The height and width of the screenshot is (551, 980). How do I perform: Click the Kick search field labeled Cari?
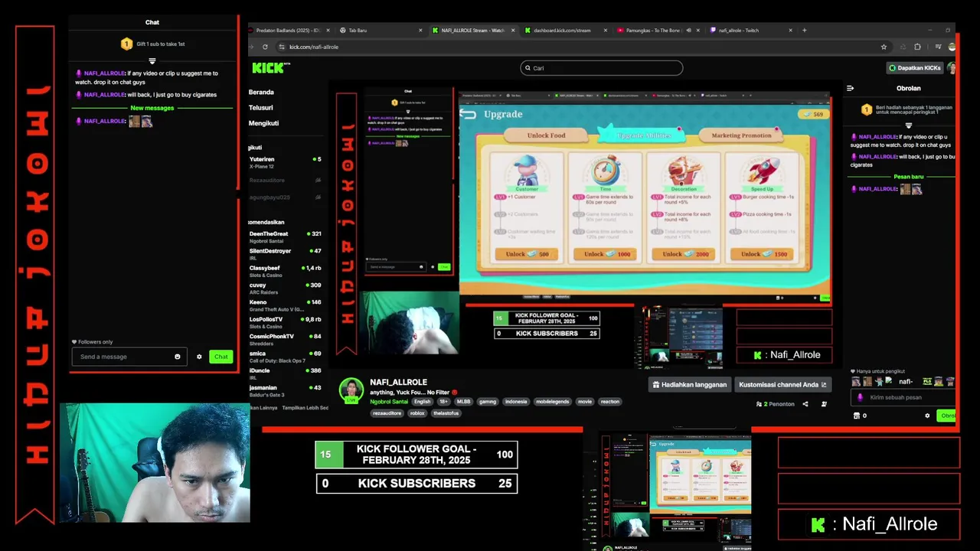point(602,68)
